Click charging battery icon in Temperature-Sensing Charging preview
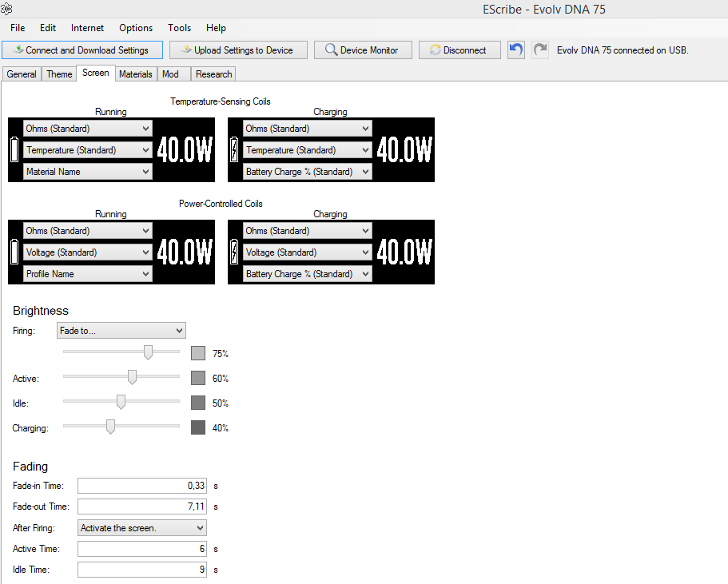 (234, 149)
